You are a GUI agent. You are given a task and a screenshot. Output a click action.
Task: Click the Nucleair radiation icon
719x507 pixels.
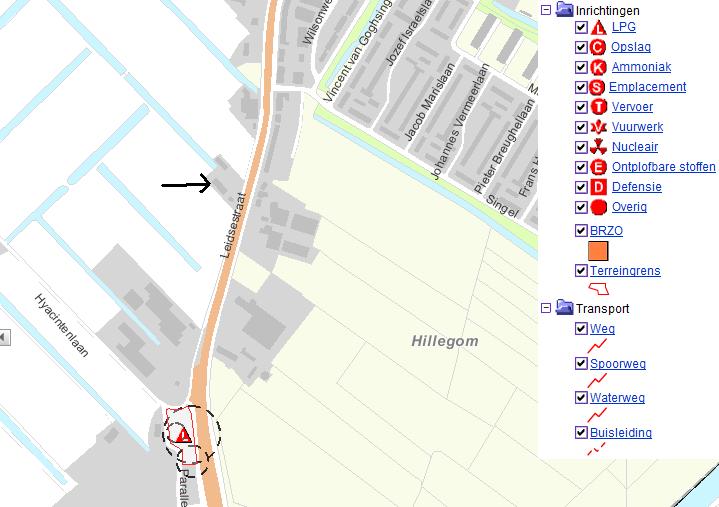(x=598, y=147)
